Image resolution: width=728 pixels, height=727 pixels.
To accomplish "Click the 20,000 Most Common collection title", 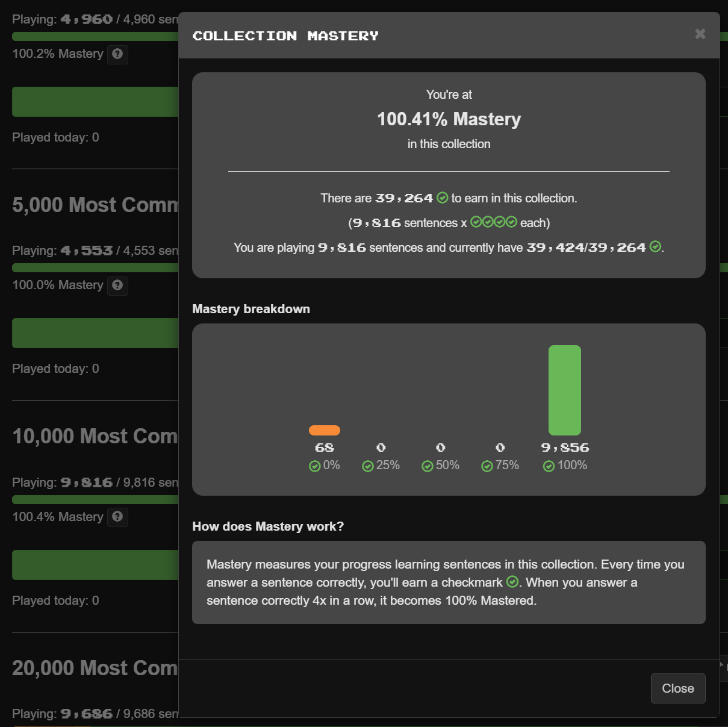I will click(x=95, y=668).
